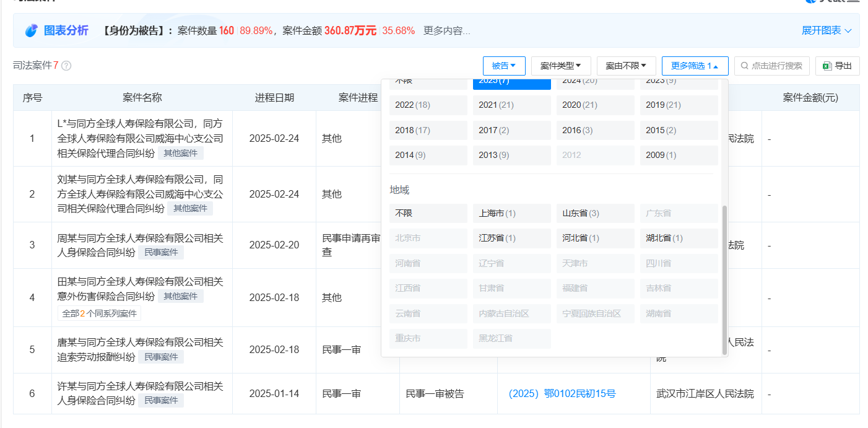The image size is (868, 428).
Task: Click the 进程日期 column header
Action: 274,98
